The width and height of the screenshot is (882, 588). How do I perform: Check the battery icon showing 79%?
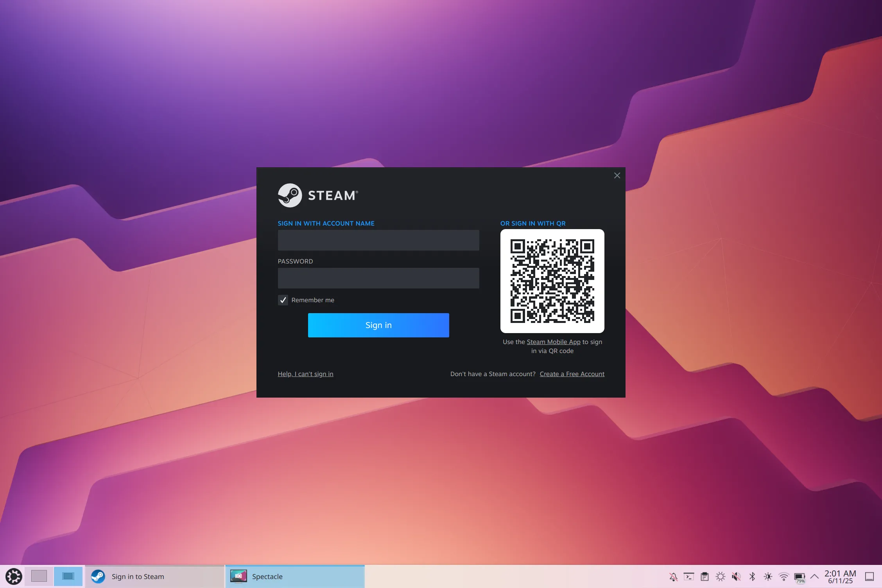pos(800,576)
